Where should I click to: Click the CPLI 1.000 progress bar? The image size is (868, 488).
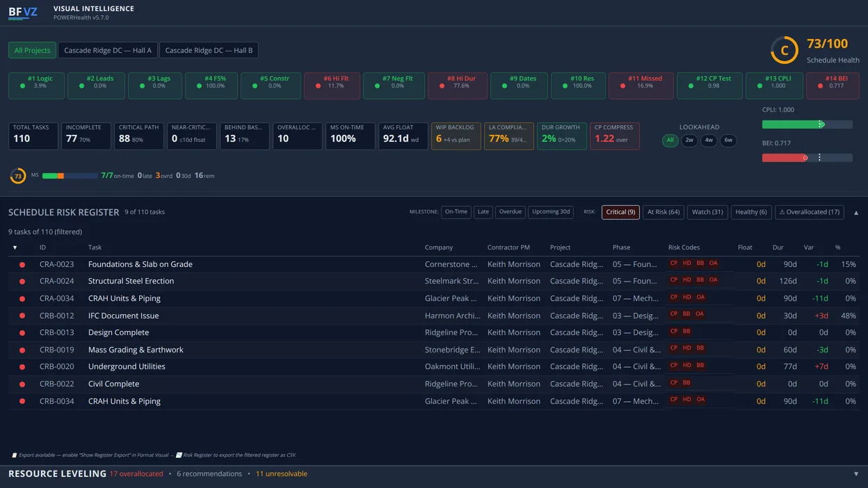point(807,124)
